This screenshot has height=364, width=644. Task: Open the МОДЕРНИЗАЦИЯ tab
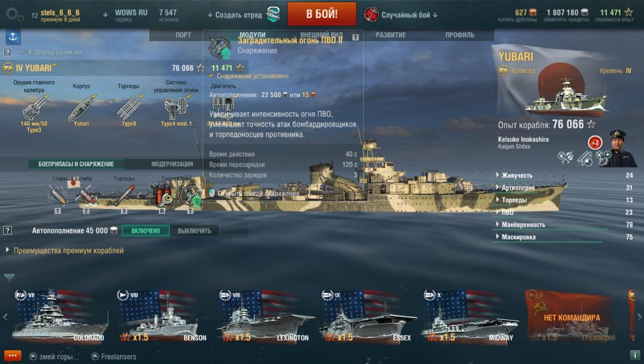click(x=172, y=164)
